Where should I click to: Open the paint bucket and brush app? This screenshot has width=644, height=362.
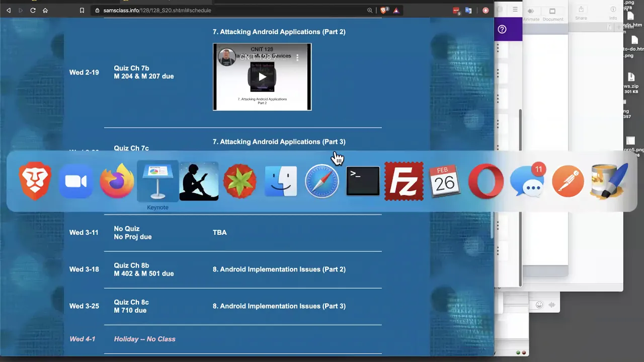[x=610, y=181]
